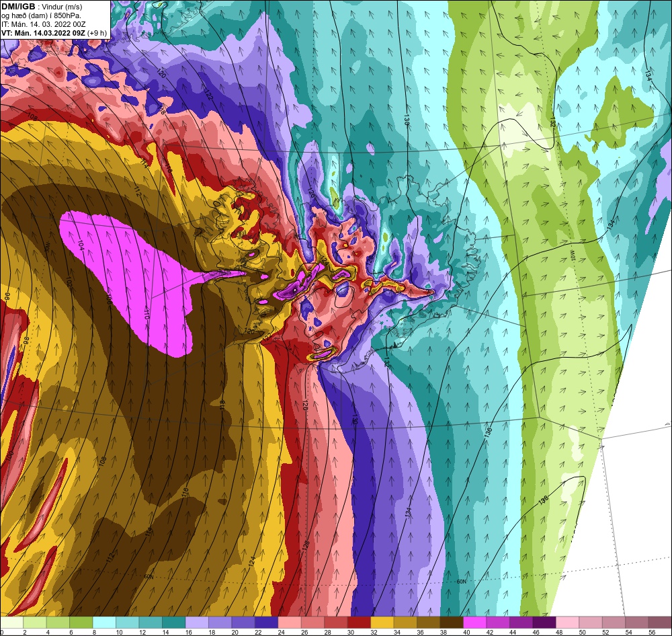Click the 'VT: Mán. 14.03.2022 09Z (+9 h)' line
Image resolution: width=672 pixels, height=636 pixels.
(54, 33)
